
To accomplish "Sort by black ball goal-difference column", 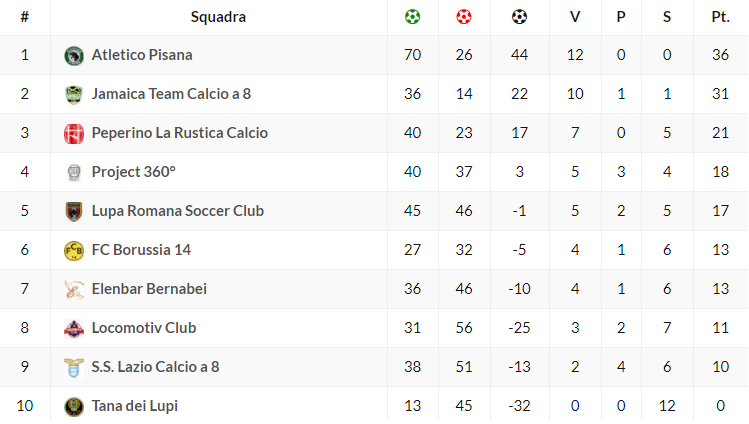I will [518, 17].
